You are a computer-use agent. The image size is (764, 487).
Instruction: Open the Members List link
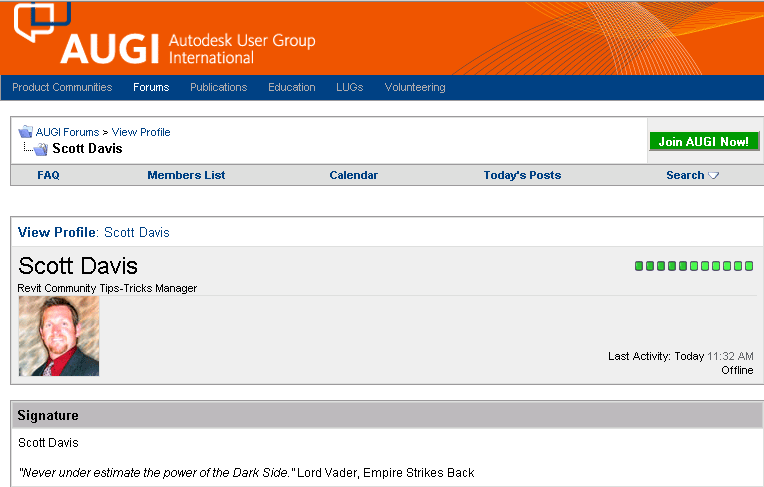click(186, 175)
